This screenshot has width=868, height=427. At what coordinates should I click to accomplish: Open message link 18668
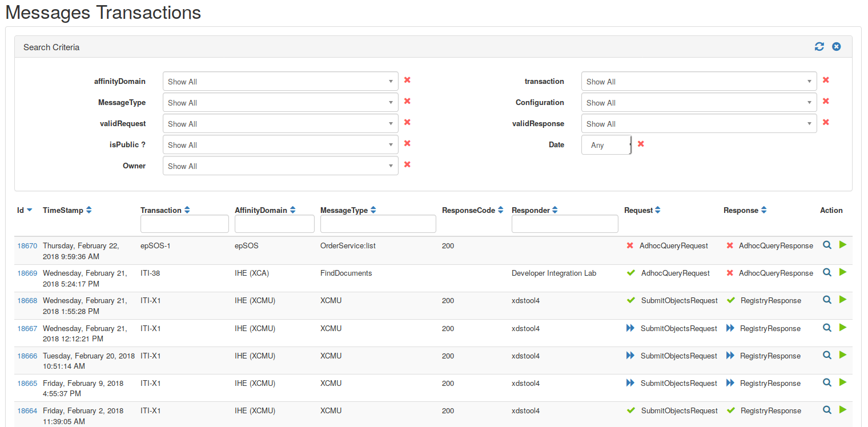(27, 301)
